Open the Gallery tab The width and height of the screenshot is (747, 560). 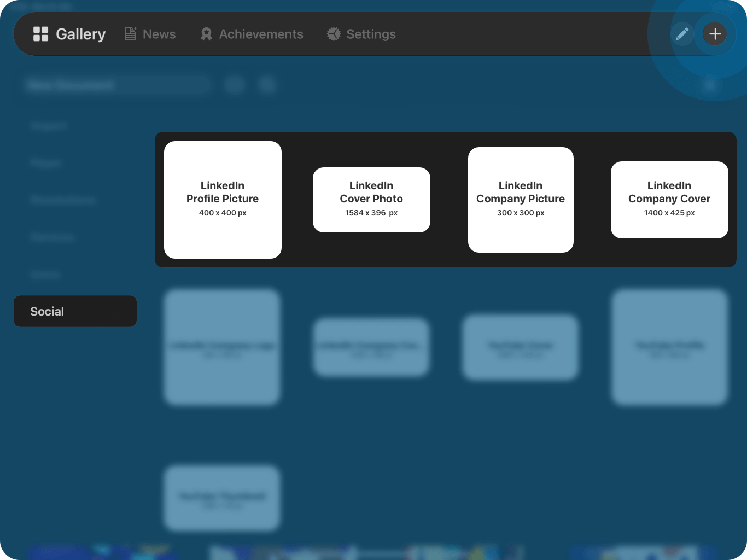point(69,34)
